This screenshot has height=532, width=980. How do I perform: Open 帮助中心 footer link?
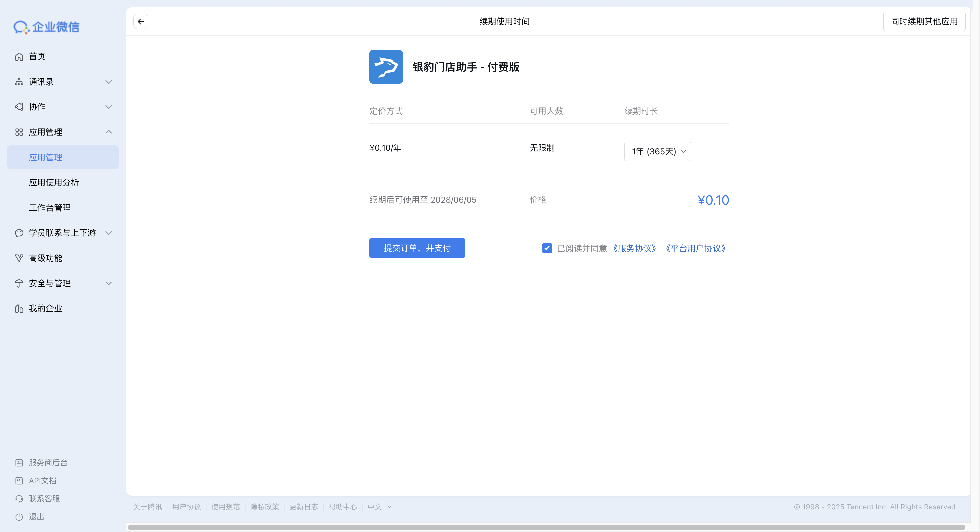coord(343,507)
